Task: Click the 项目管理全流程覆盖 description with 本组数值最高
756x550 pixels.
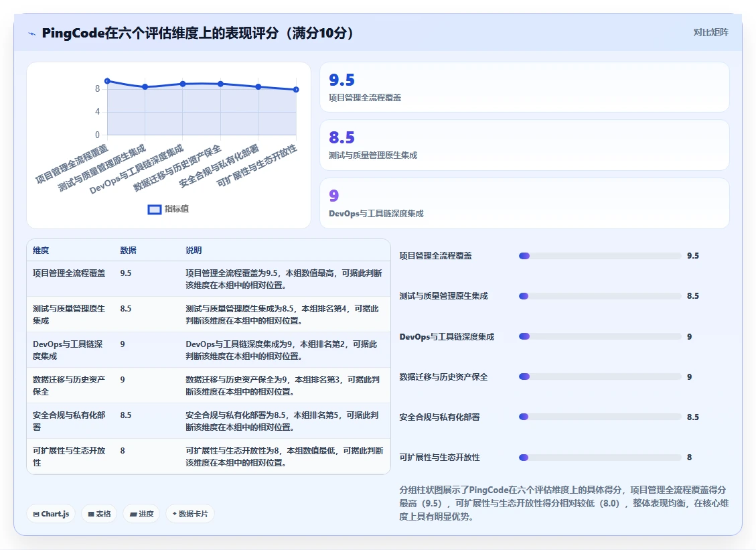Action: (x=284, y=279)
